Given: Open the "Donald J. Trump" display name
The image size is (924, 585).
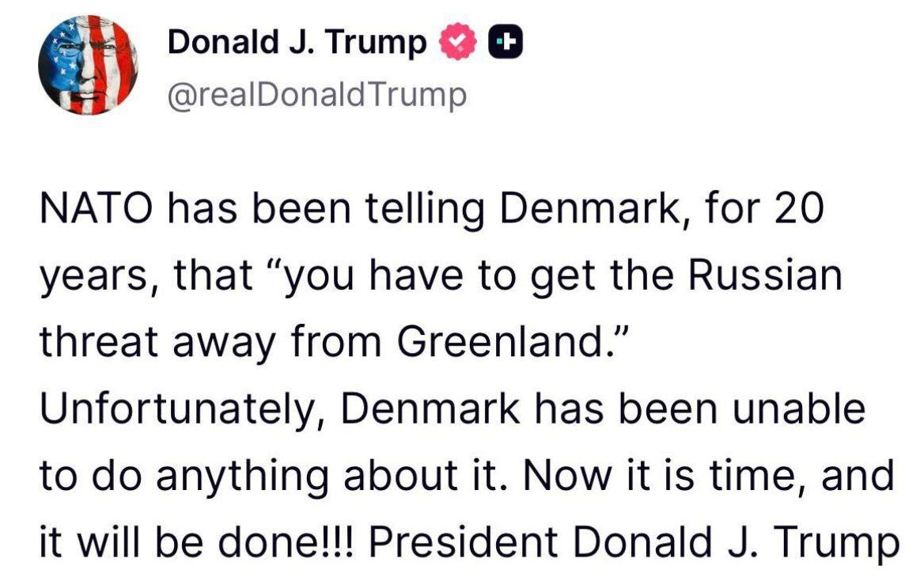Looking at the screenshot, I should coord(297,42).
